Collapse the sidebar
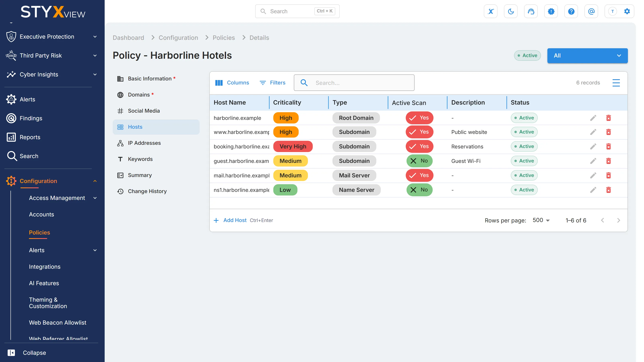The width and height of the screenshot is (644, 362). (x=27, y=353)
